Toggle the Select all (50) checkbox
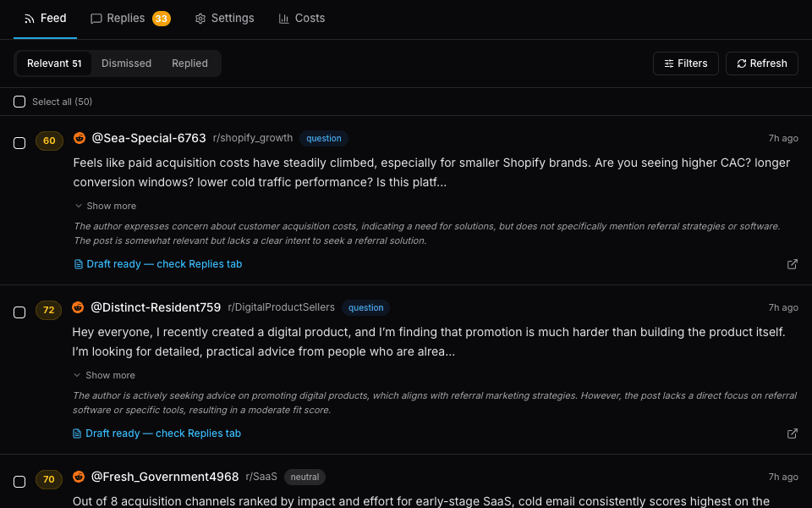Screen dimensions: 812x508 point(19,102)
